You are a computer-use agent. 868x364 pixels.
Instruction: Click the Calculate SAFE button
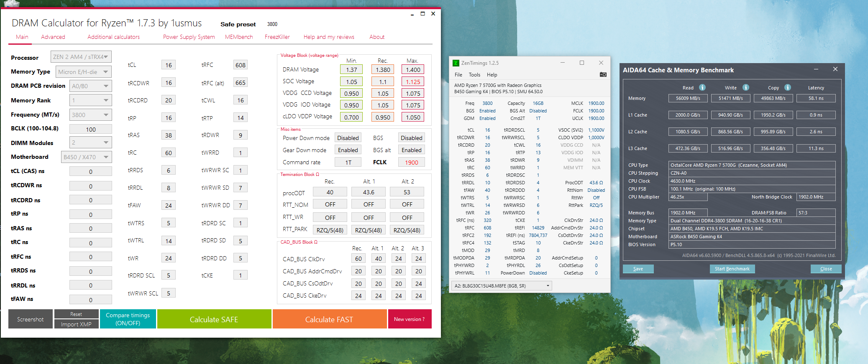click(214, 319)
